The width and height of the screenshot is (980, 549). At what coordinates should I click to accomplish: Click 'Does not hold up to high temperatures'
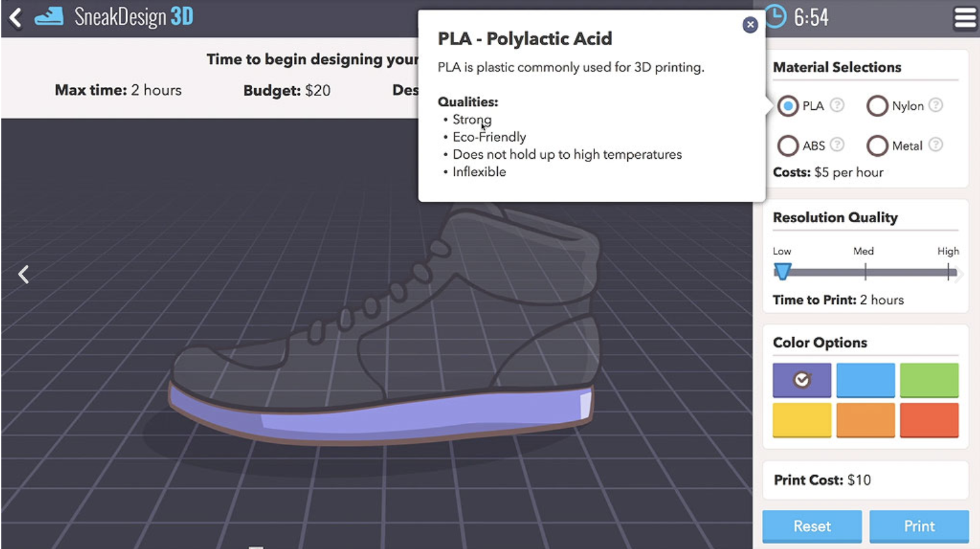[x=567, y=155]
